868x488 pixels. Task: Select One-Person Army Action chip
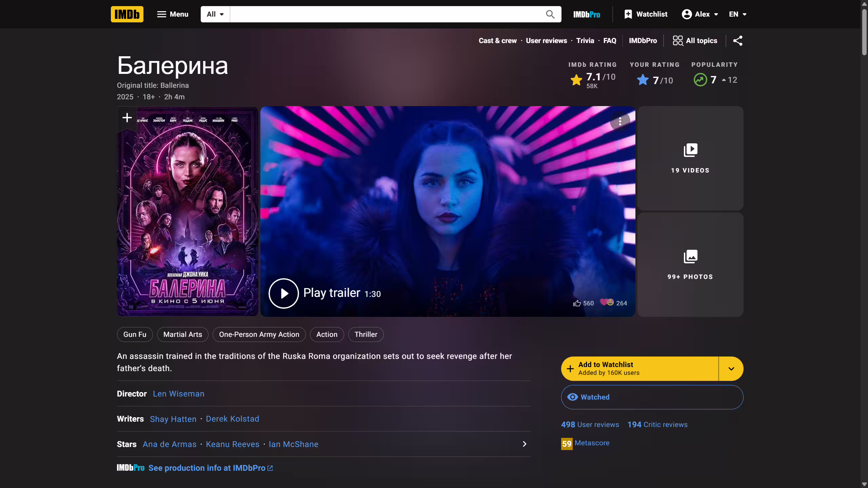pyautogui.click(x=259, y=334)
